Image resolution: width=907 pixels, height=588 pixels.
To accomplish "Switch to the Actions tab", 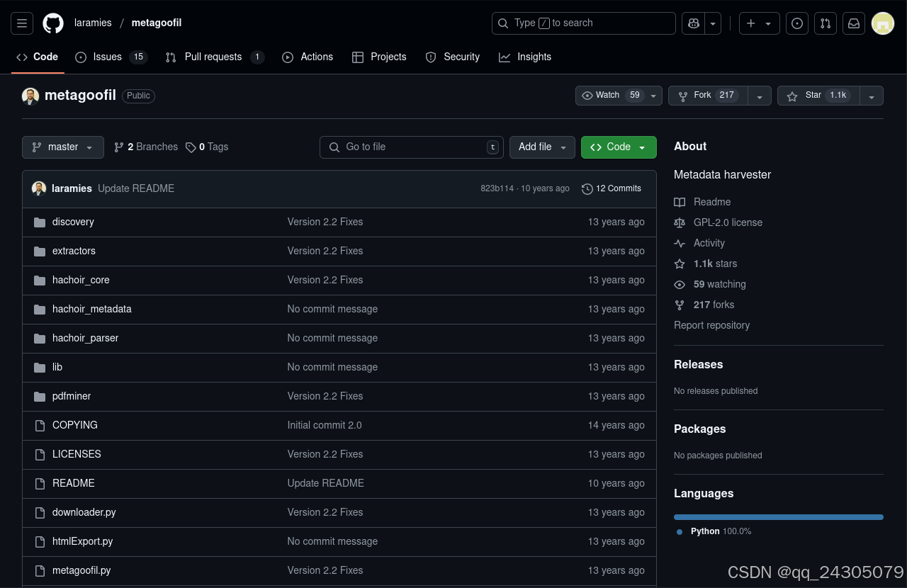I will coord(308,57).
